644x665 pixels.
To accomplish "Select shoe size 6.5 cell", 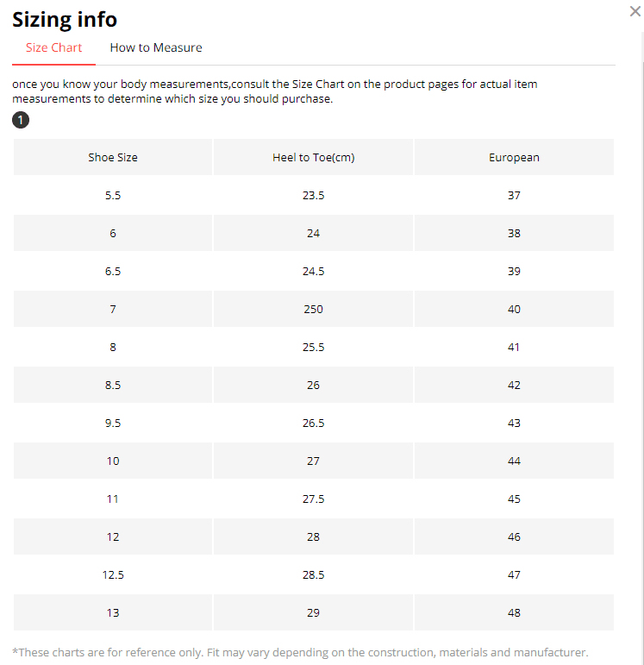I will click(113, 272).
